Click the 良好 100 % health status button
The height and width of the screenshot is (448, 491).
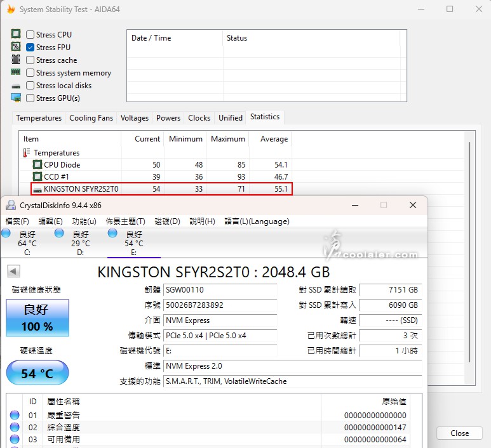point(37,318)
